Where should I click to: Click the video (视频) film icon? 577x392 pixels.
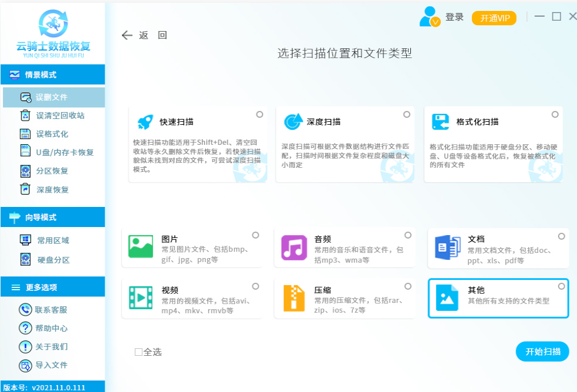pyautogui.click(x=140, y=298)
